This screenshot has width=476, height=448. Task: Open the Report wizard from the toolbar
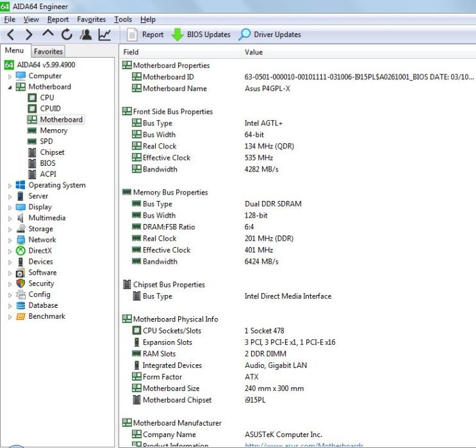(x=145, y=35)
